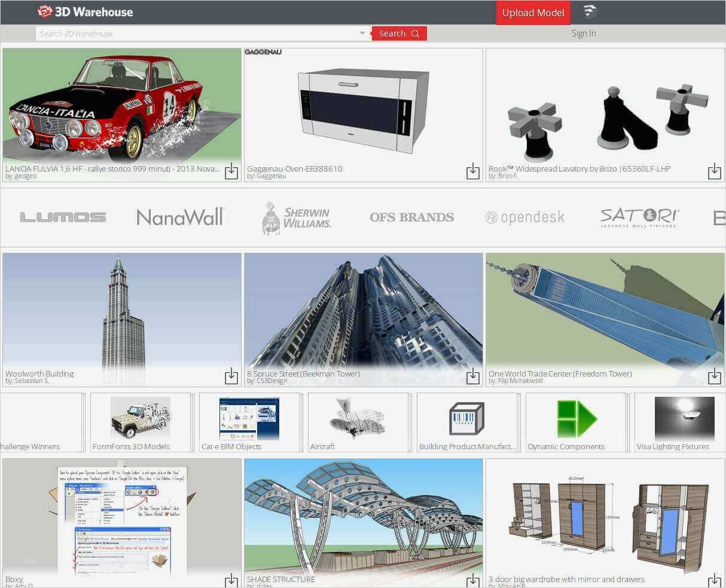Click the 3D Warehouse logo
The height and width of the screenshot is (588, 726).
(85, 11)
